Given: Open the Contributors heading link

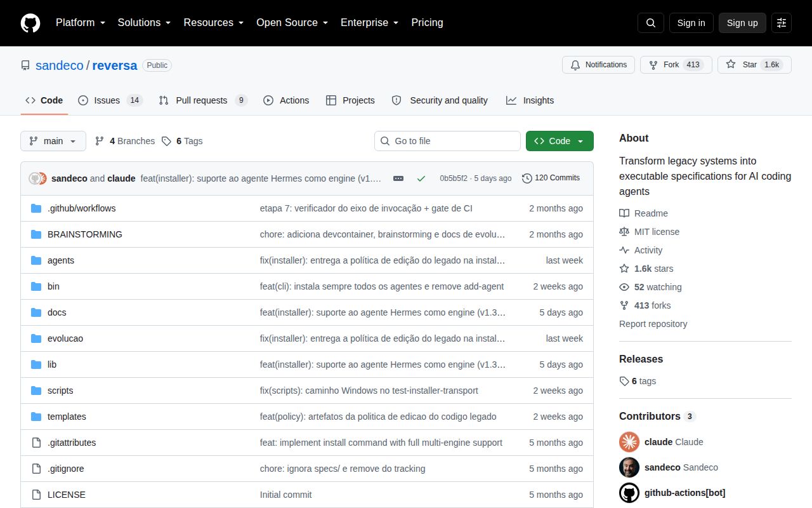Looking at the screenshot, I should (x=657, y=416).
